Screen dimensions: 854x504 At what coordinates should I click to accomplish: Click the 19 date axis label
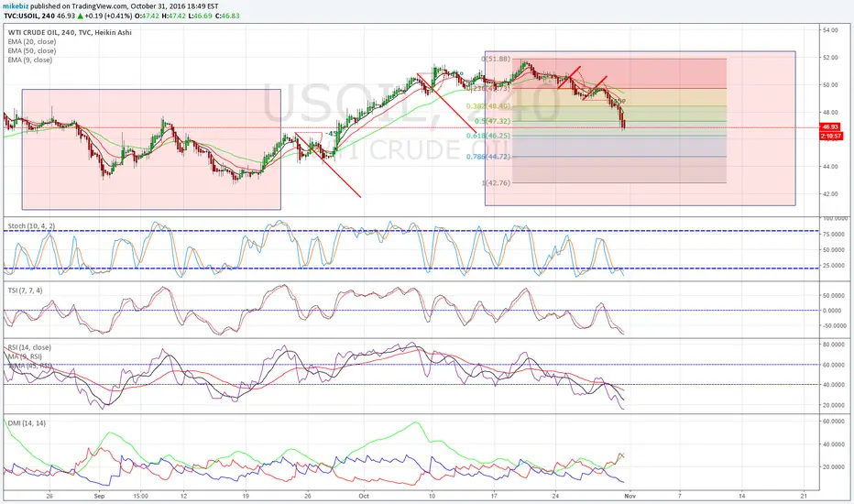point(246,497)
